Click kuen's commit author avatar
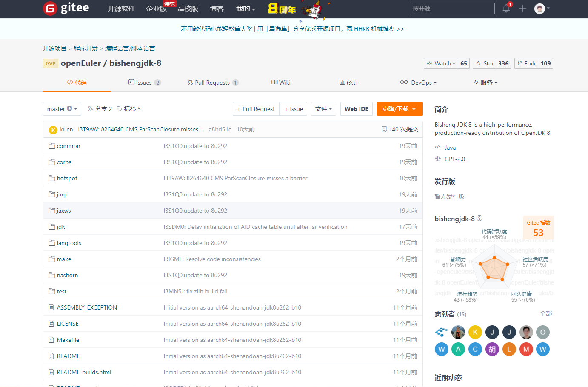The image size is (588, 387). 53,130
